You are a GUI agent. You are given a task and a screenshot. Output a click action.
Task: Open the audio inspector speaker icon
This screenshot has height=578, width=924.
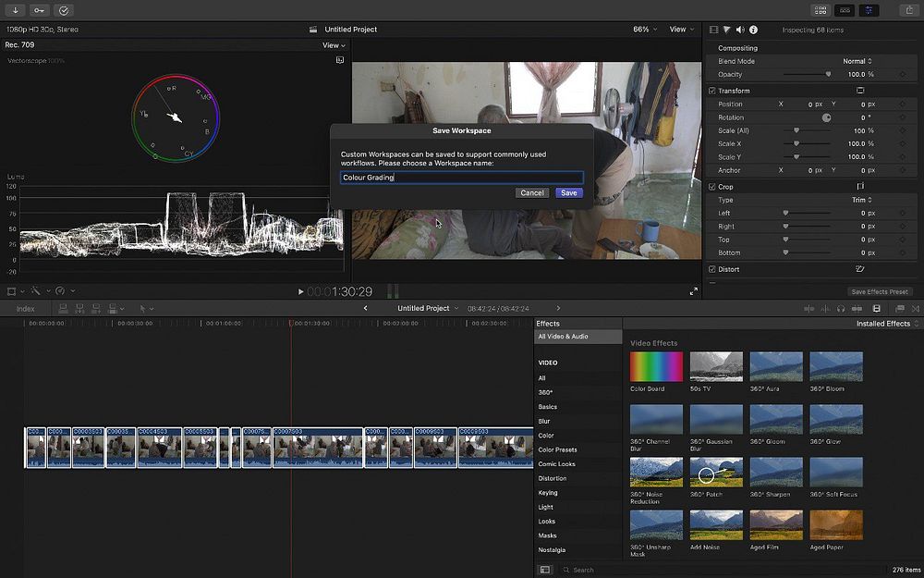[739, 30]
